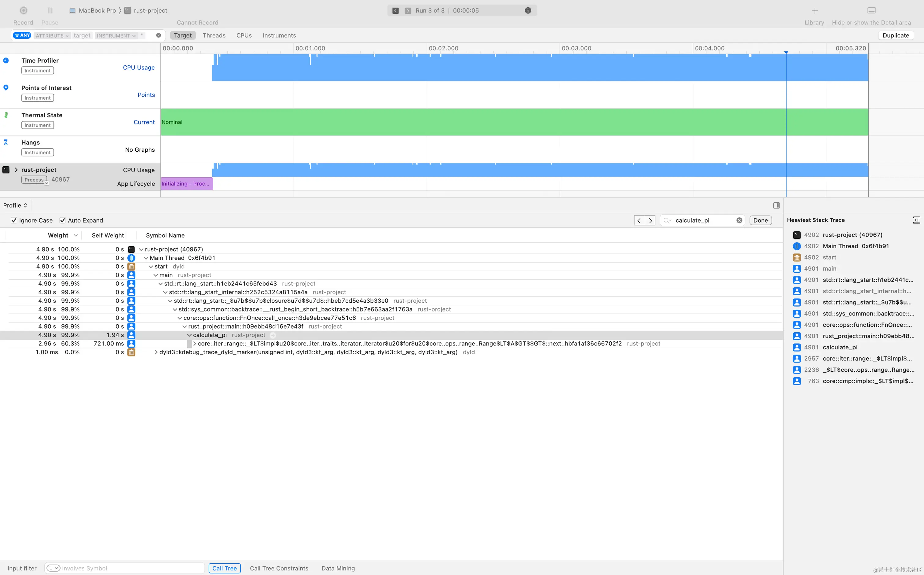Screen dimensions: 924x575
Task: Click the rust-project process icon
Action: pos(6,170)
